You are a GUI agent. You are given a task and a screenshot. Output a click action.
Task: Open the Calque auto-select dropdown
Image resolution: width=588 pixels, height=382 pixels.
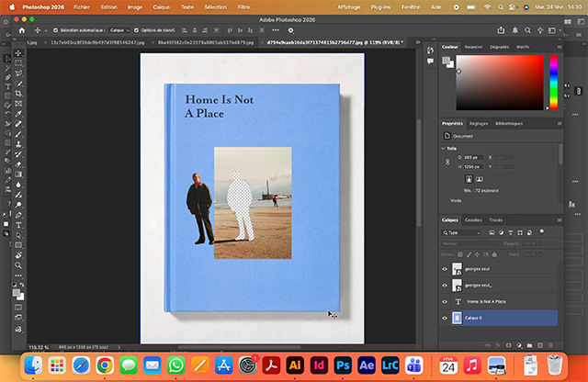tap(119, 30)
